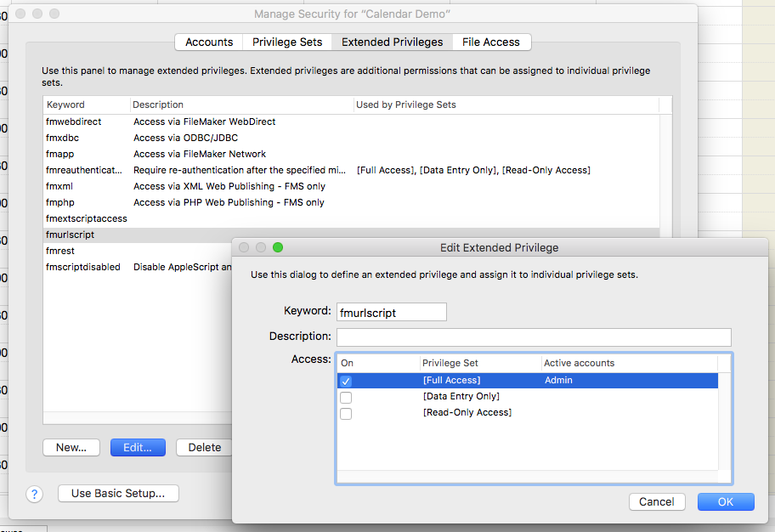Open the Privilege Sets tab
775x532 pixels.
[287, 42]
